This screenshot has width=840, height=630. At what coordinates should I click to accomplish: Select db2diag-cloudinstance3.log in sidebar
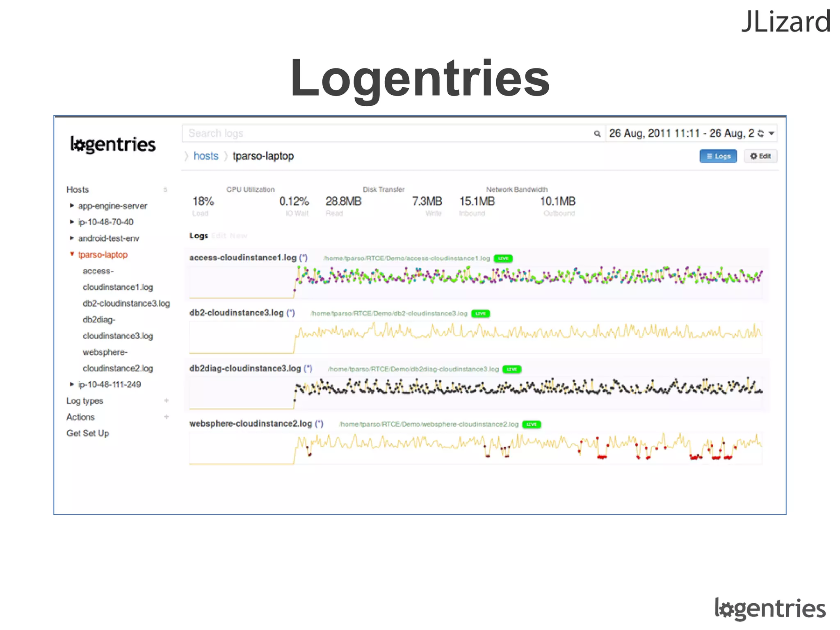pyautogui.click(x=118, y=328)
